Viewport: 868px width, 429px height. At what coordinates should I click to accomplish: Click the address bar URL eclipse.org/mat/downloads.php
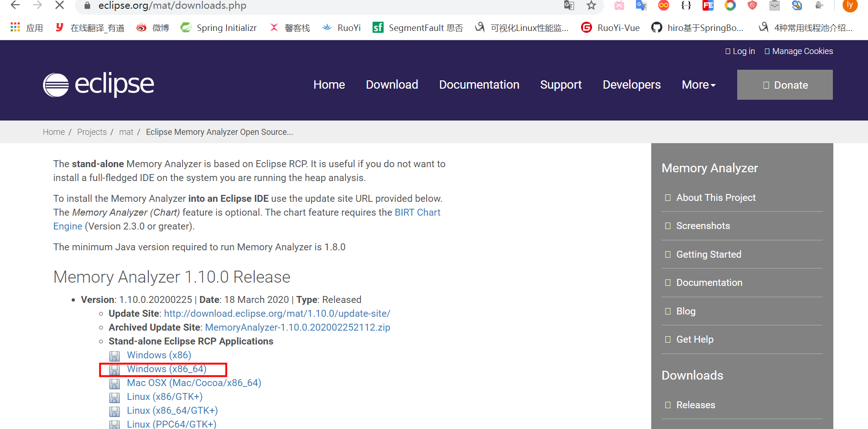pos(172,6)
